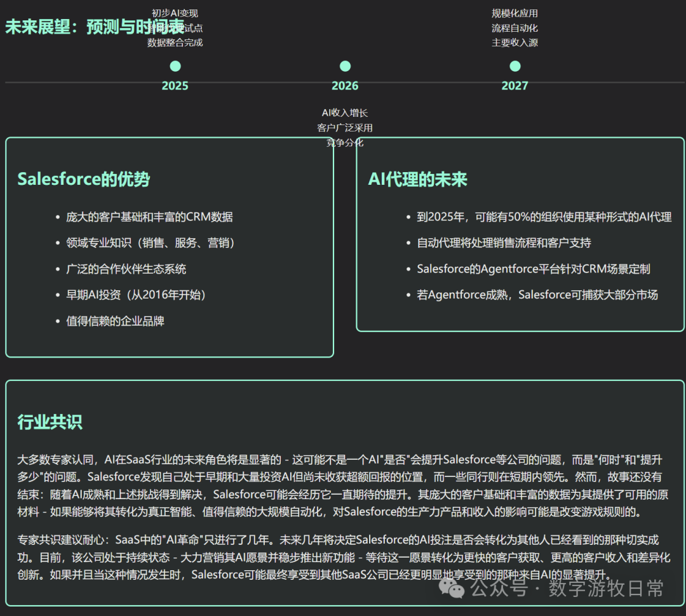
Task: Click the "Salesforce的优势" card heading
Action: click(x=84, y=179)
